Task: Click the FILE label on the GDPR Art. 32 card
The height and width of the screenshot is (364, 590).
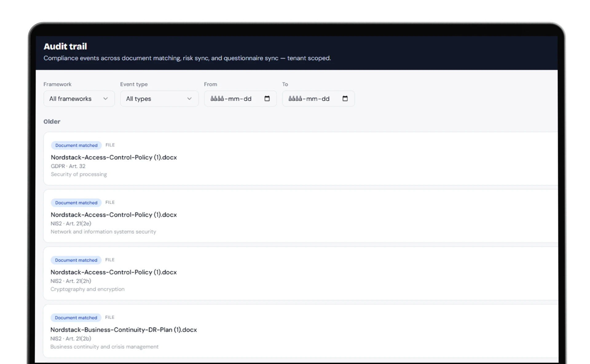Action: [x=110, y=145]
